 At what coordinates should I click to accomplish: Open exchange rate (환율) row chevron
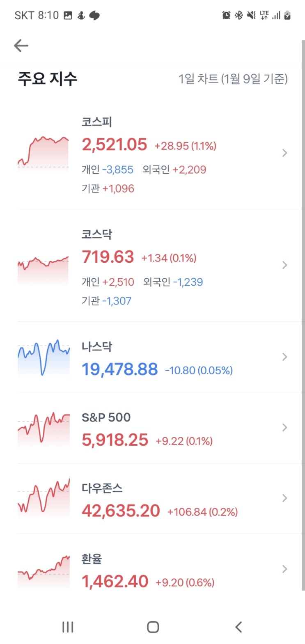point(284,569)
